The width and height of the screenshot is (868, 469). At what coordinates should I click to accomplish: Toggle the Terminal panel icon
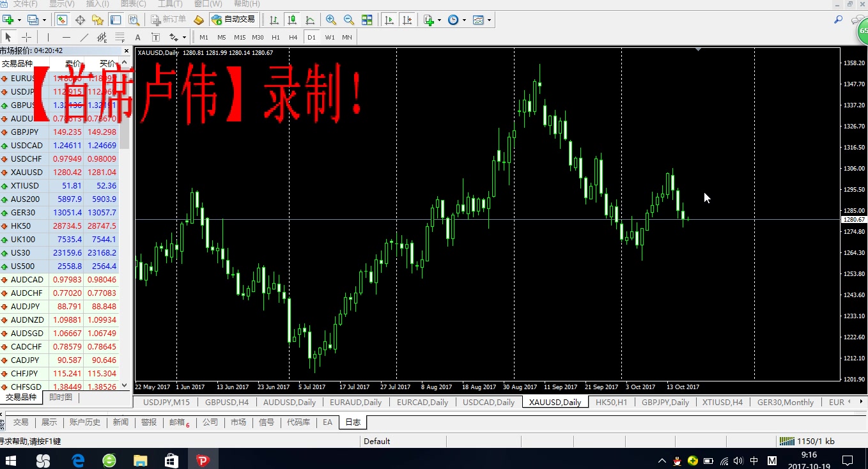[x=116, y=20]
